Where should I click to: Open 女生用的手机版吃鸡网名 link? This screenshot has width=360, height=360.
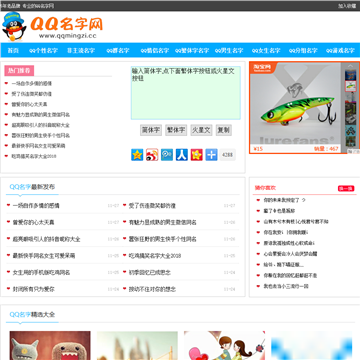coord(41,272)
